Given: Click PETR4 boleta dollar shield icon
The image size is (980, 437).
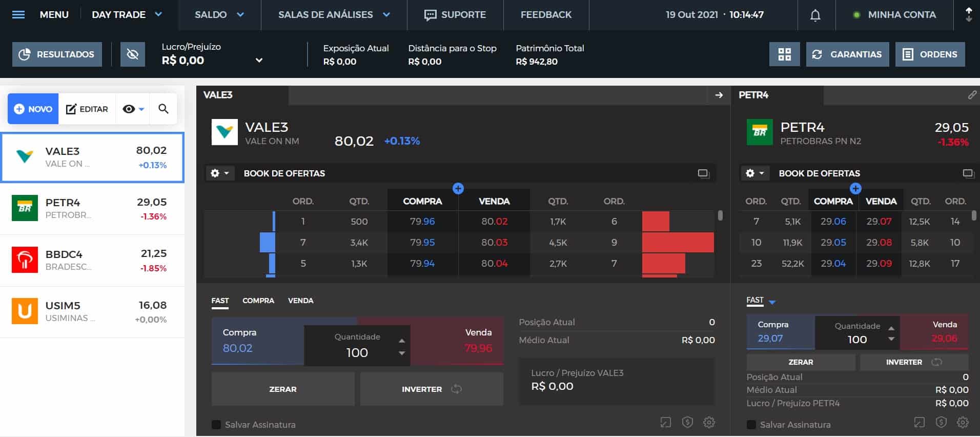Looking at the screenshot, I should click(941, 422).
